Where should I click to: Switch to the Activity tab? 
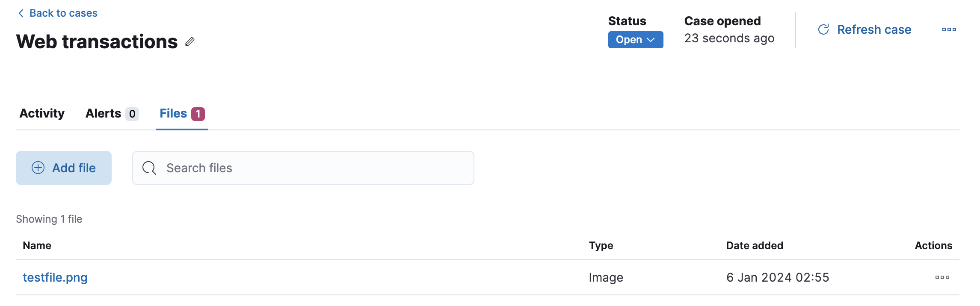click(x=42, y=113)
